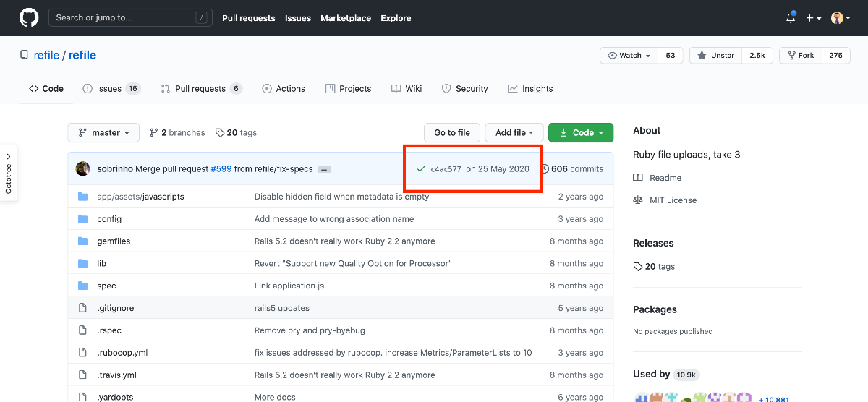Open the MIT License link

click(x=665, y=200)
